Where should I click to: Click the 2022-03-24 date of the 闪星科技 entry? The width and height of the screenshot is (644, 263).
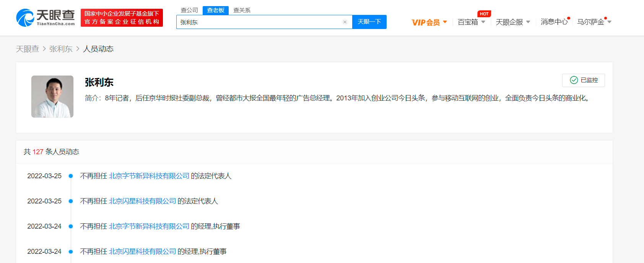[x=44, y=252]
